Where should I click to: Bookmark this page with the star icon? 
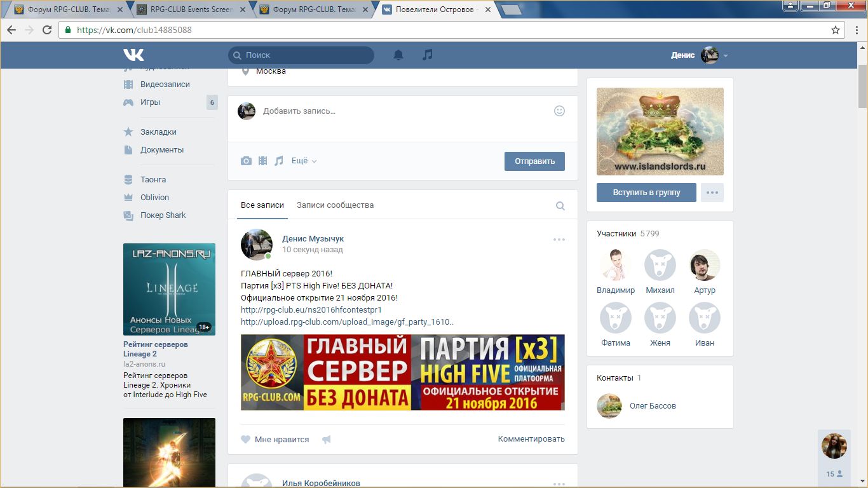point(836,30)
